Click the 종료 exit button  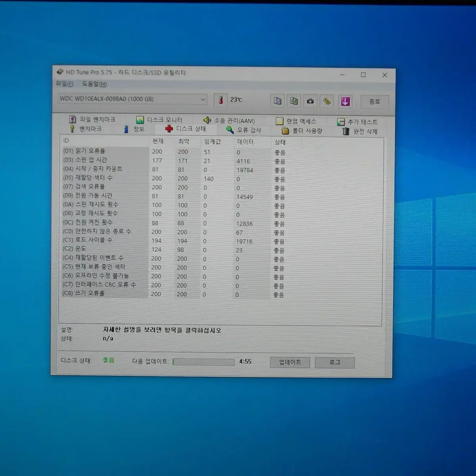[x=374, y=102]
